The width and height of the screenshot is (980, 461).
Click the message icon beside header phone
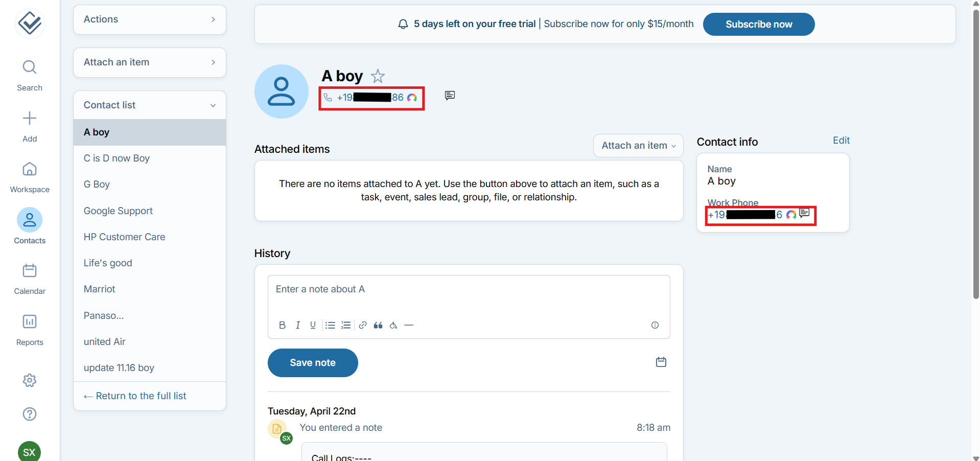click(x=450, y=96)
